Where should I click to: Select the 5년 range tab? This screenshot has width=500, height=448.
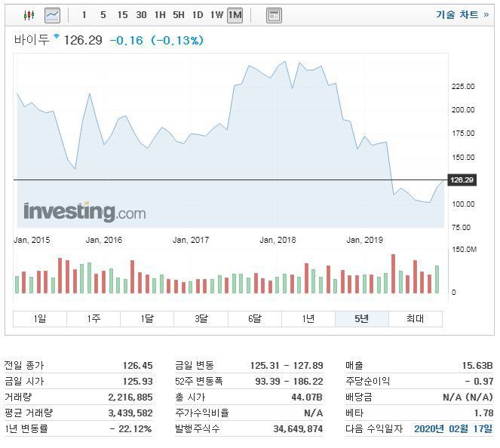coord(362,318)
